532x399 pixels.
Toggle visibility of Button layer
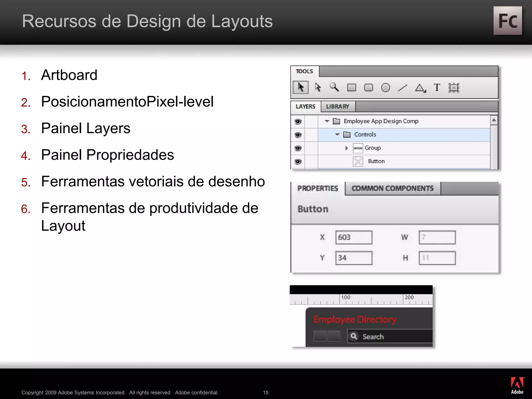298,162
